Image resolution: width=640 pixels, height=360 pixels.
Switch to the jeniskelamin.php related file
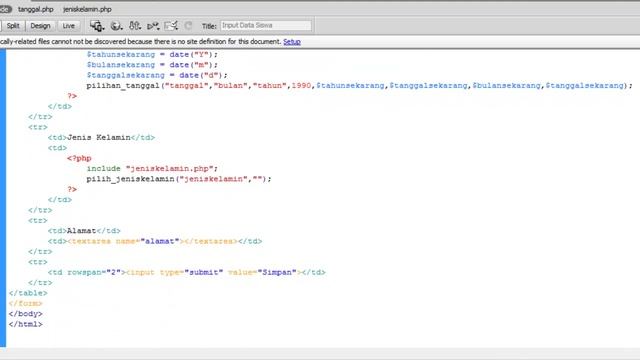pyautogui.click(x=87, y=9)
